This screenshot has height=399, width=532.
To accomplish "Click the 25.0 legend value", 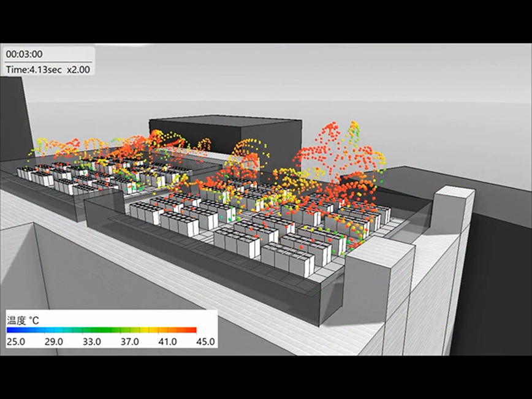I will tap(15, 341).
